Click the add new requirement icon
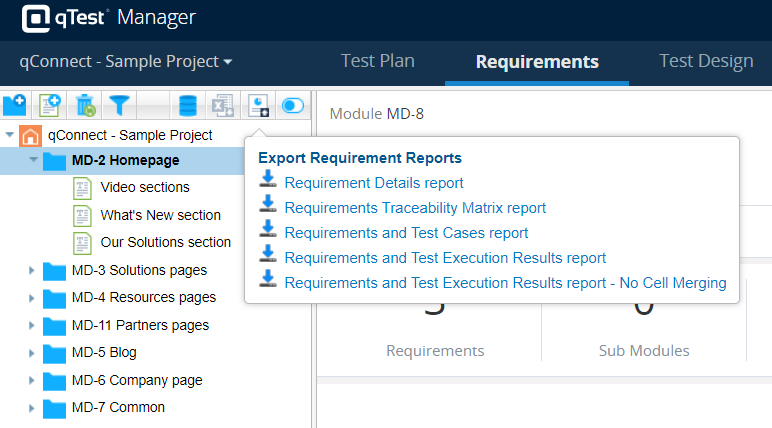 point(50,104)
